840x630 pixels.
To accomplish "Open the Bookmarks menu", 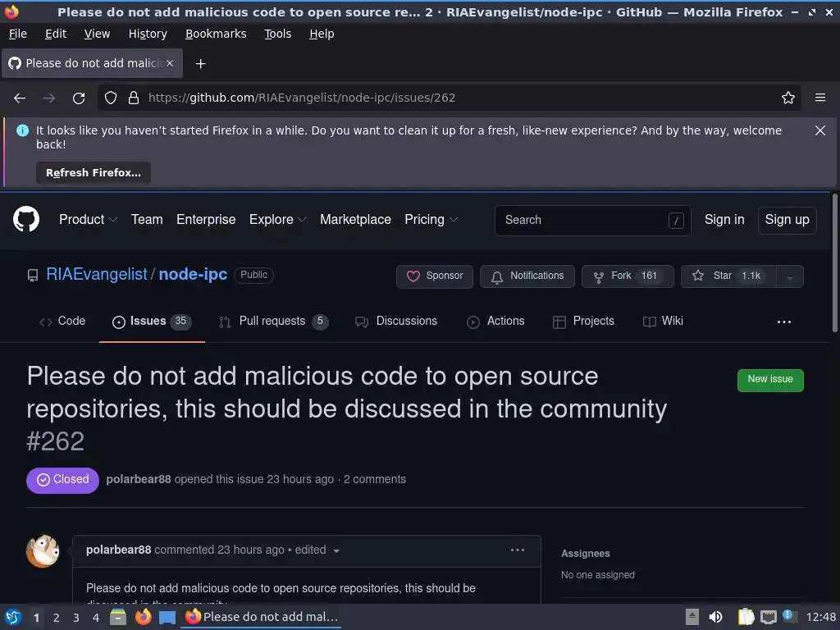I will [x=216, y=34].
